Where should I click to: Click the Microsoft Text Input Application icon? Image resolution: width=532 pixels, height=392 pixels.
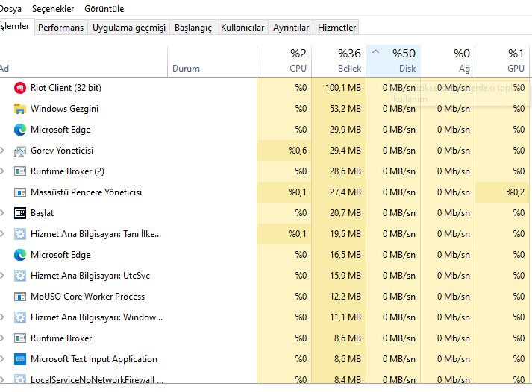click(20, 359)
